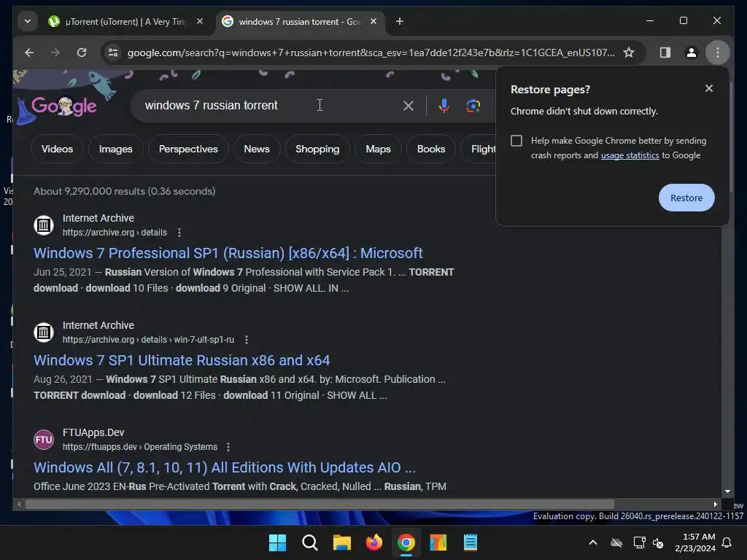Show hidden system tray icons

point(592,542)
